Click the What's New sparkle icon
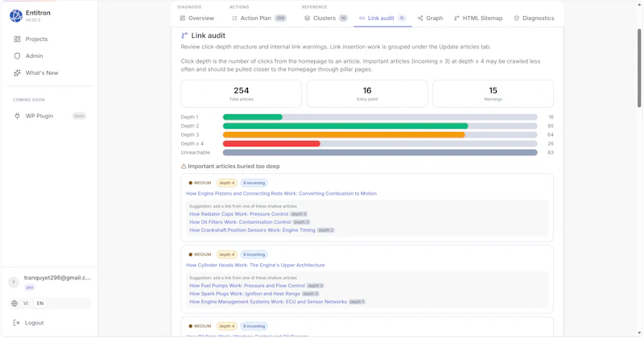 point(17,72)
